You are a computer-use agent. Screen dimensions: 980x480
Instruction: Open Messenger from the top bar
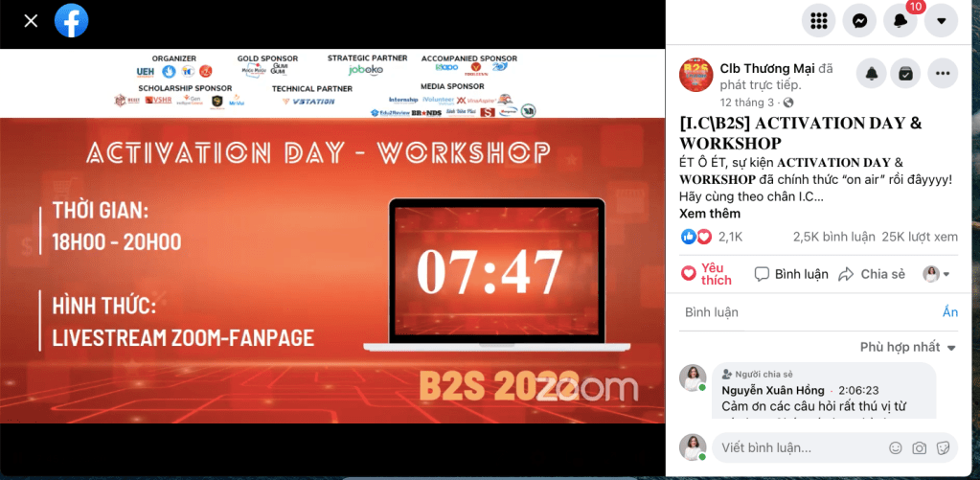(860, 20)
